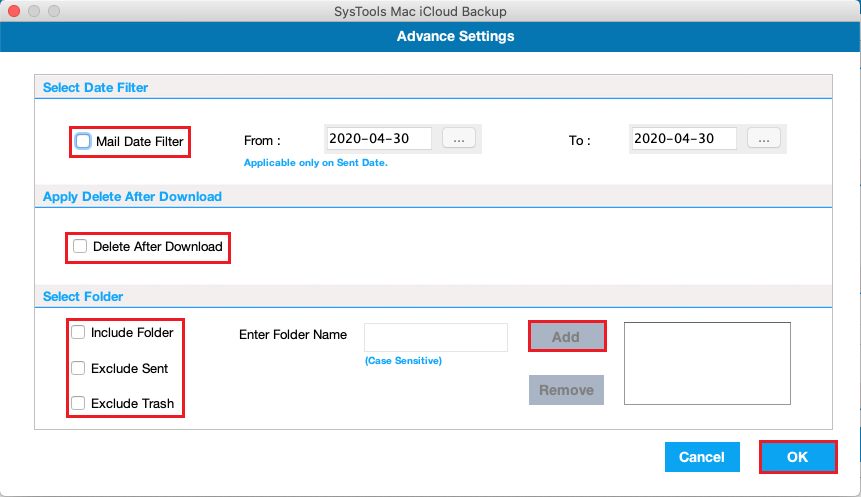
Task: Enable the Mail Date Filter checkbox
Action: tap(83, 141)
